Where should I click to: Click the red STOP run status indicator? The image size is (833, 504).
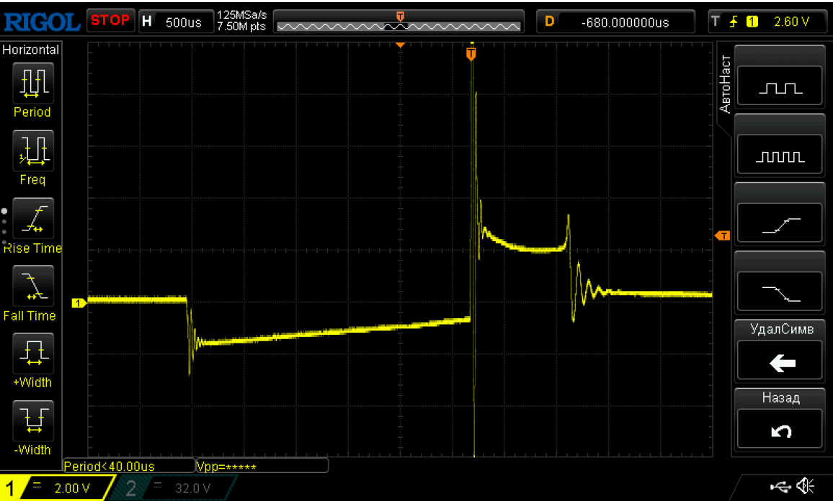tap(110, 21)
